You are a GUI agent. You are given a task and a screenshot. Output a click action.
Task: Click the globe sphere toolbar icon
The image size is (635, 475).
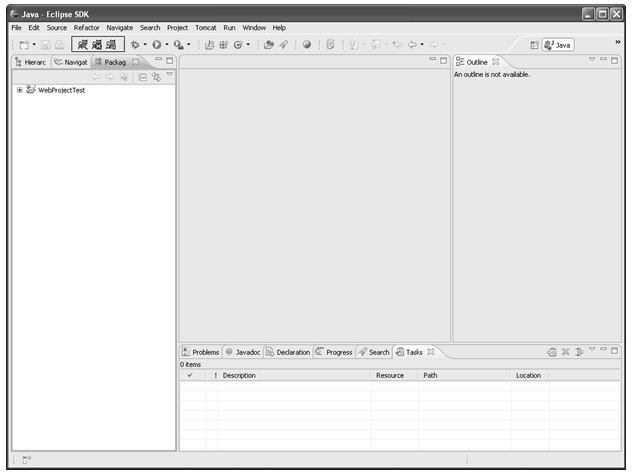307,45
